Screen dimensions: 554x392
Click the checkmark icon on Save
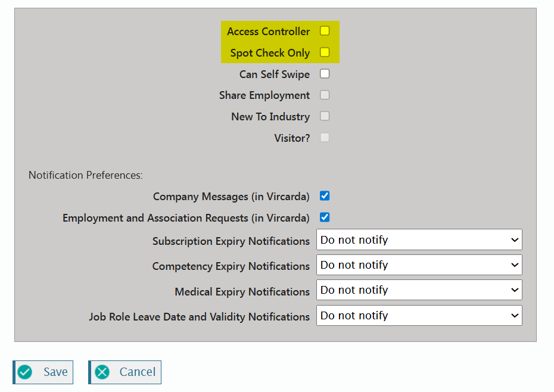click(x=25, y=372)
